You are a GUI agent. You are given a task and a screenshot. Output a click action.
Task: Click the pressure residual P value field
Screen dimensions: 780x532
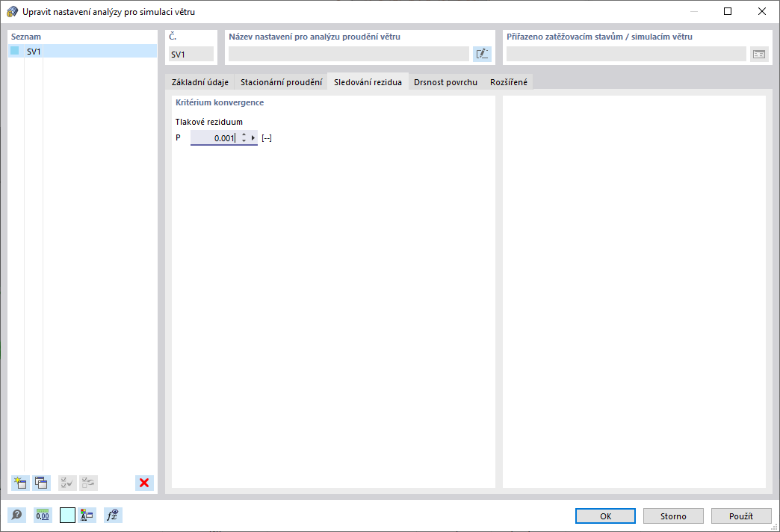tap(214, 137)
